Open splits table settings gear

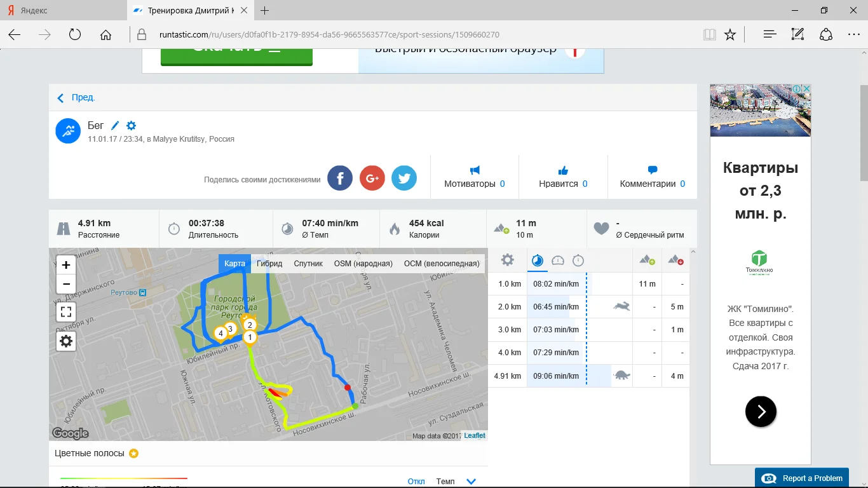(x=507, y=260)
